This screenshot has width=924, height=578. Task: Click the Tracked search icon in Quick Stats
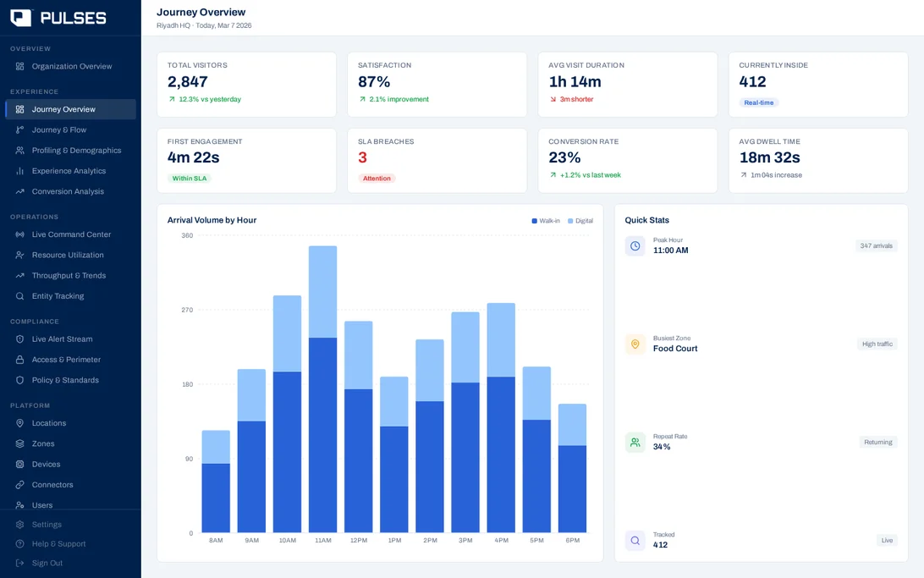click(635, 540)
